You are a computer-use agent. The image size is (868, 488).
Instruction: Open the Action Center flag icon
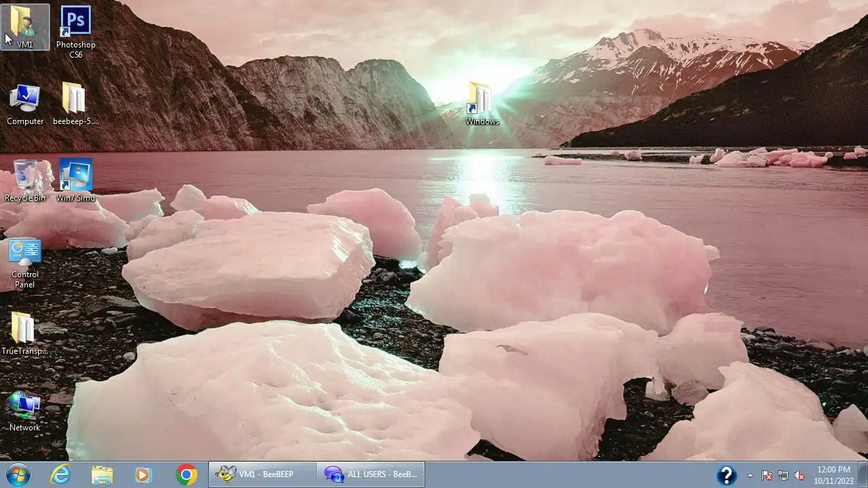coord(767,475)
